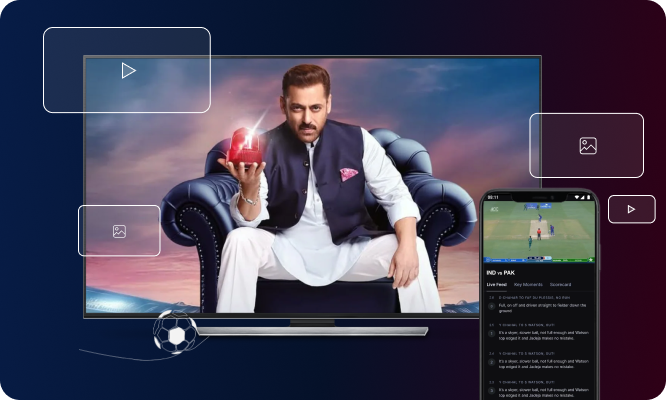Click the play icon in the large top-left card
Image resolution: width=666 pixels, height=400 pixels.
coord(127,70)
